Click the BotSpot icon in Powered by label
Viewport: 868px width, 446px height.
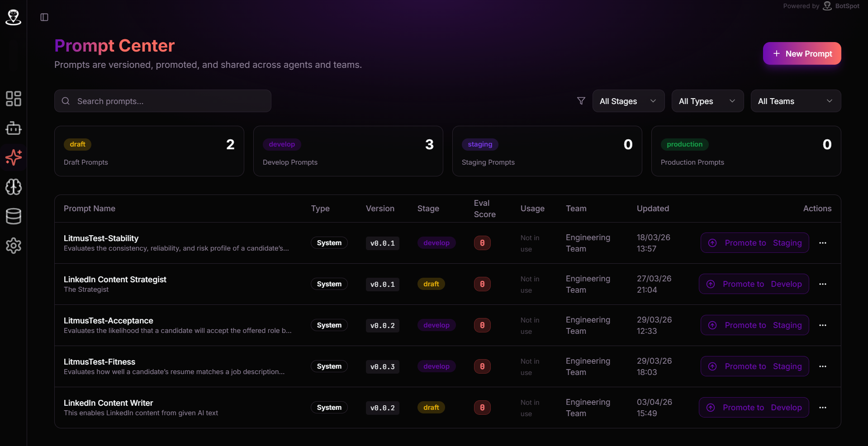[x=827, y=6]
